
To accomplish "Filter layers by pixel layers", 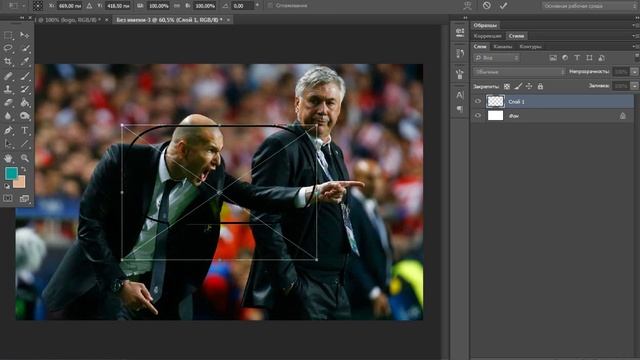I will pos(553,58).
